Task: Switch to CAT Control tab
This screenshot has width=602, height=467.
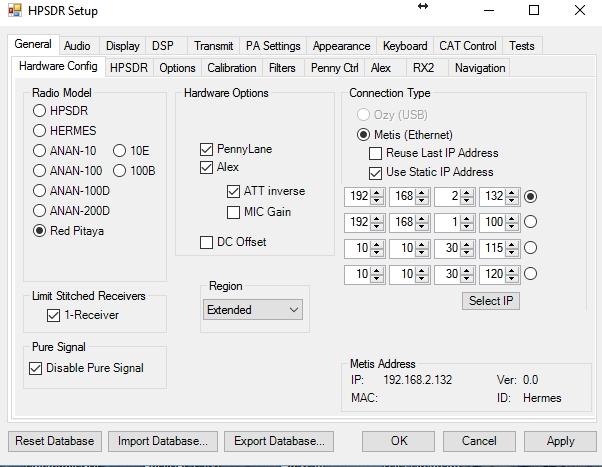Action: click(468, 46)
